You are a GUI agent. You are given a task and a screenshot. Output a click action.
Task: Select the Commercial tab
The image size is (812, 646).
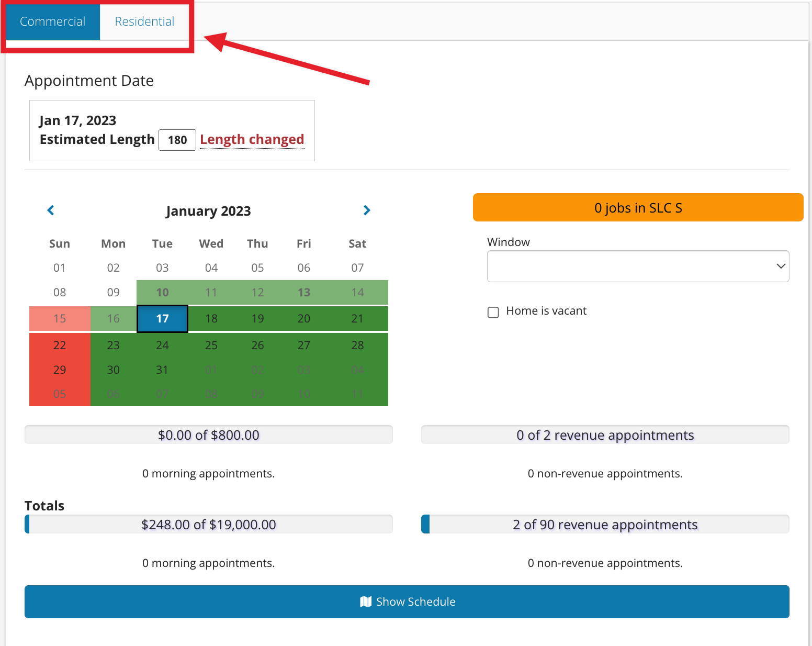pyautogui.click(x=52, y=21)
